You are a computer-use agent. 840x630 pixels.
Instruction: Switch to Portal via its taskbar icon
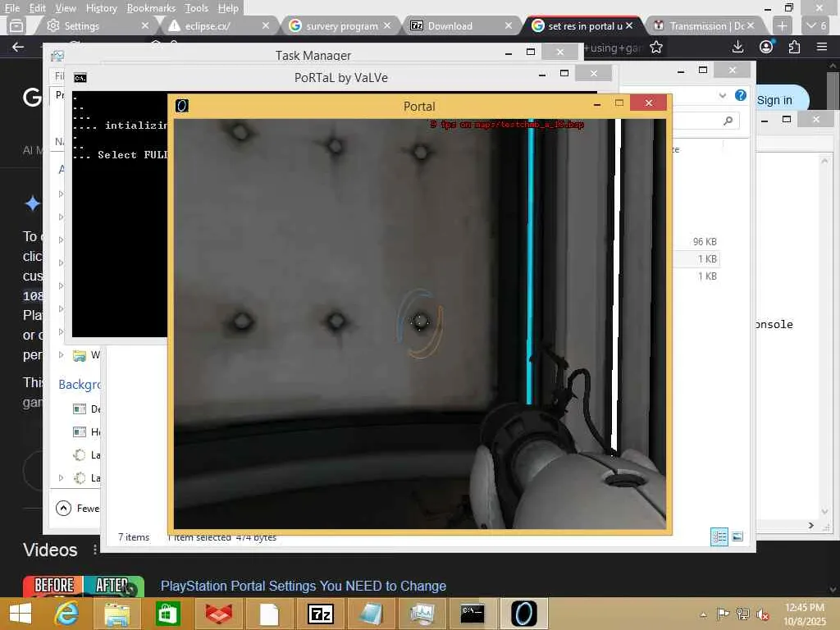[523, 614]
